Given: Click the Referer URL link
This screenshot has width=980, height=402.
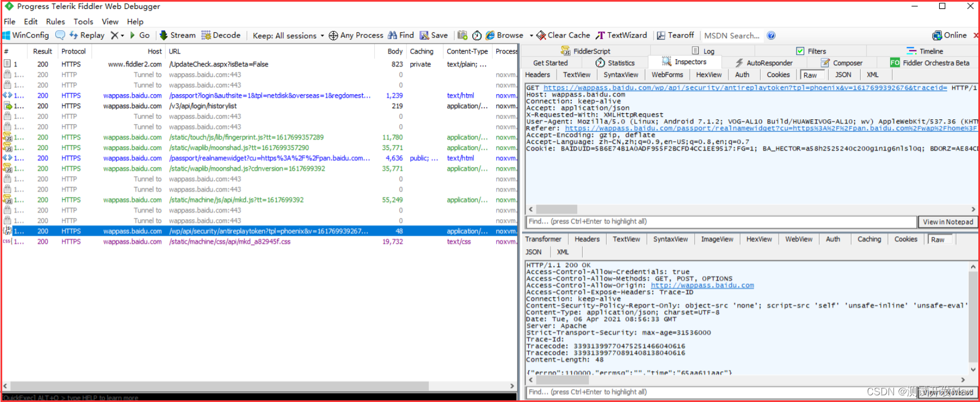Looking at the screenshot, I should pos(771,128).
